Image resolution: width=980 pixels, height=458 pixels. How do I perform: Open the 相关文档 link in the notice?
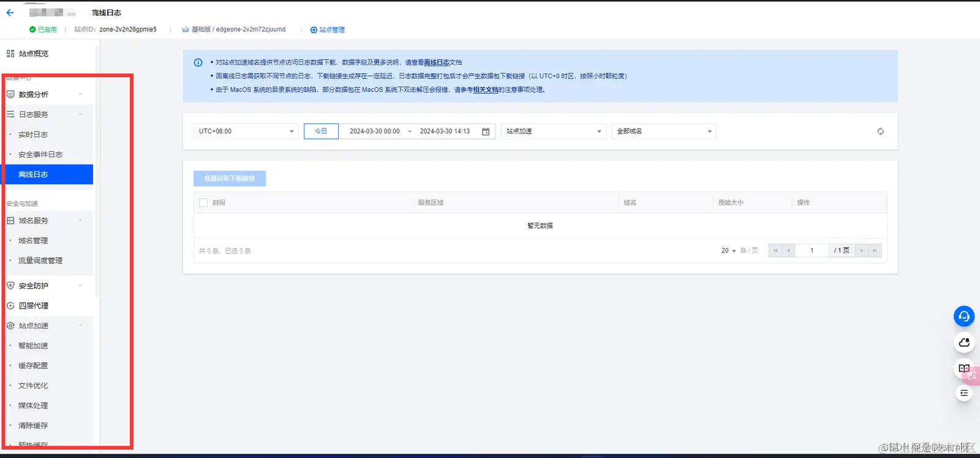click(486, 90)
